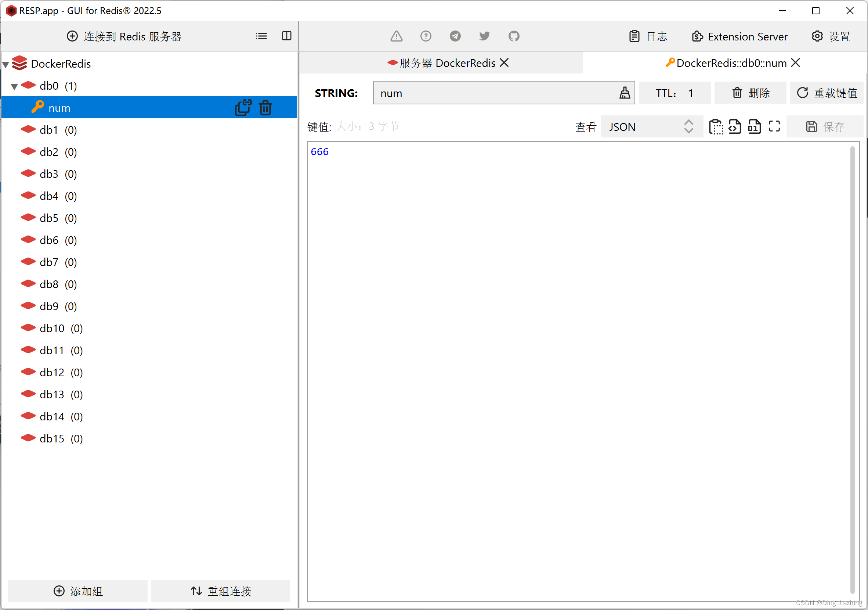Click rename key icon in name field
The image size is (868, 610).
625,93
